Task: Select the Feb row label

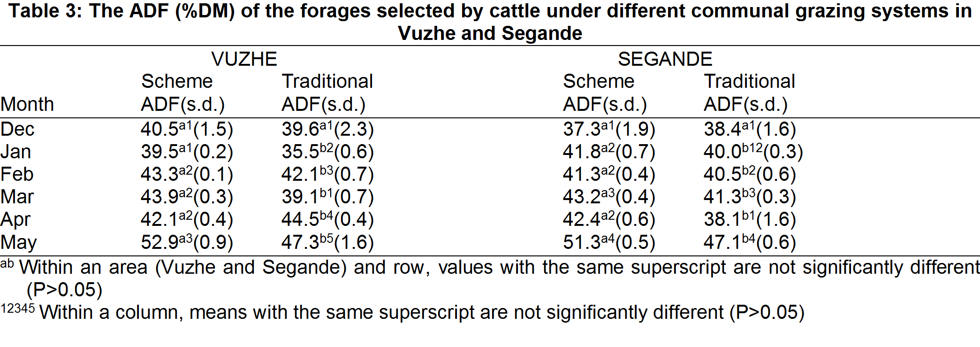Action: pos(17,174)
